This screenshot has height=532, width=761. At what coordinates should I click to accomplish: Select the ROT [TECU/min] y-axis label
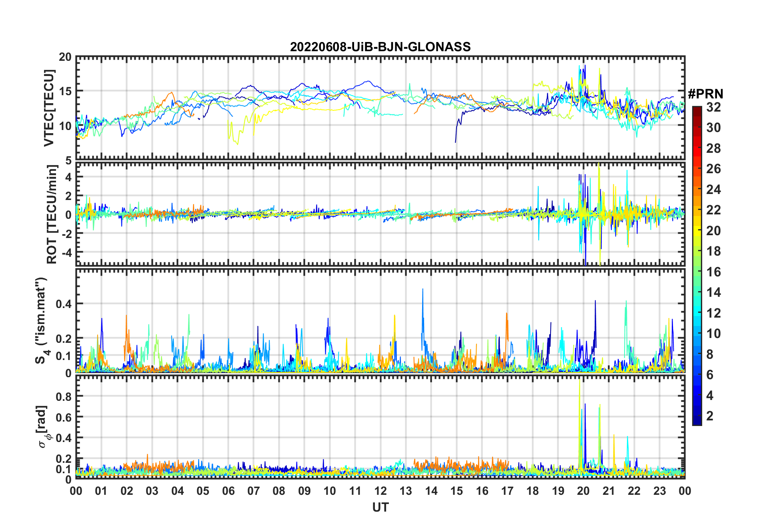[52, 214]
